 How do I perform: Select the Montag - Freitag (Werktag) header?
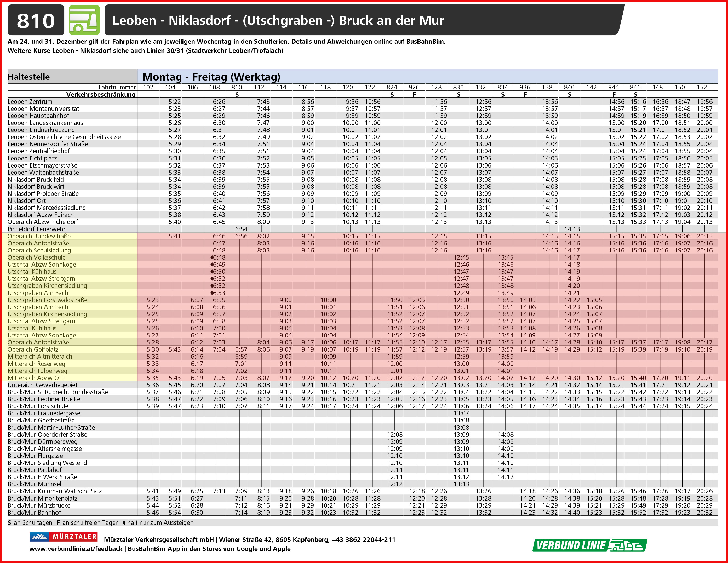click(211, 77)
